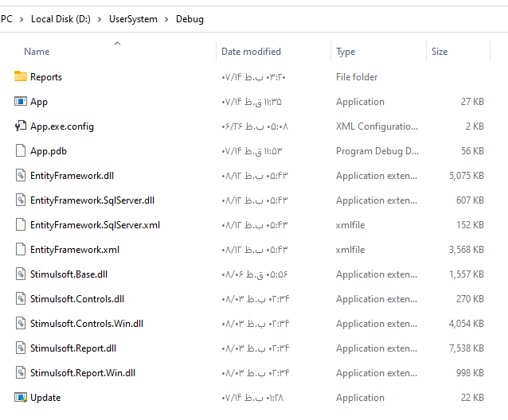Screen dimensions: 508x420
Task: Expand chevron after UserSystem breadcrumb
Action: [x=167, y=19]
